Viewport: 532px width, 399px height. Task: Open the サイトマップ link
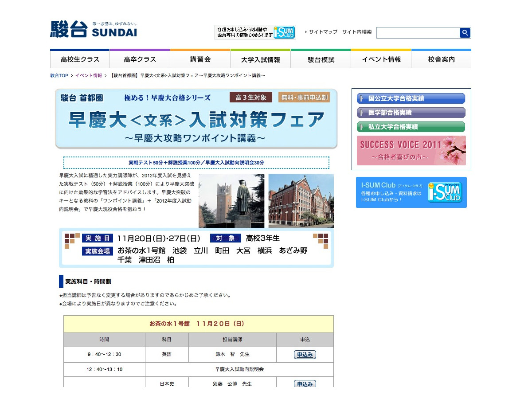pos(323,32)
